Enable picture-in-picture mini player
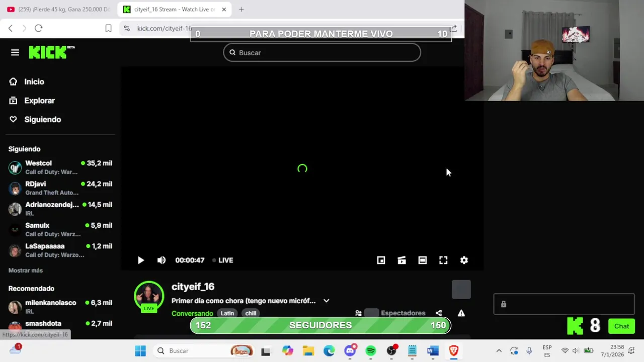644x362 pixels. click(381, 260)
